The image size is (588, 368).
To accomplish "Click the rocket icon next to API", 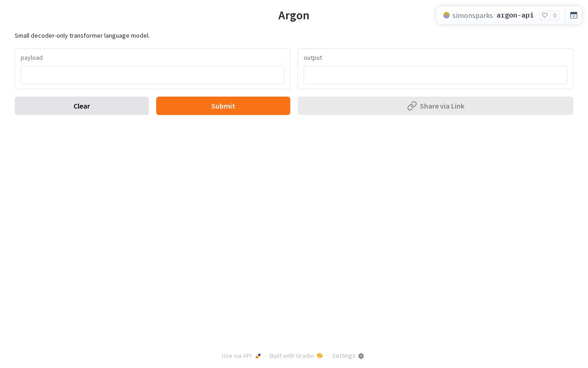I will (258, 356).
